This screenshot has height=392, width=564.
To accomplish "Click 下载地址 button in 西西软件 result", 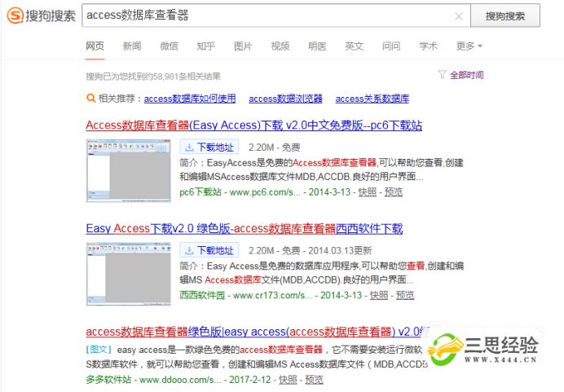I will [209, 250].
